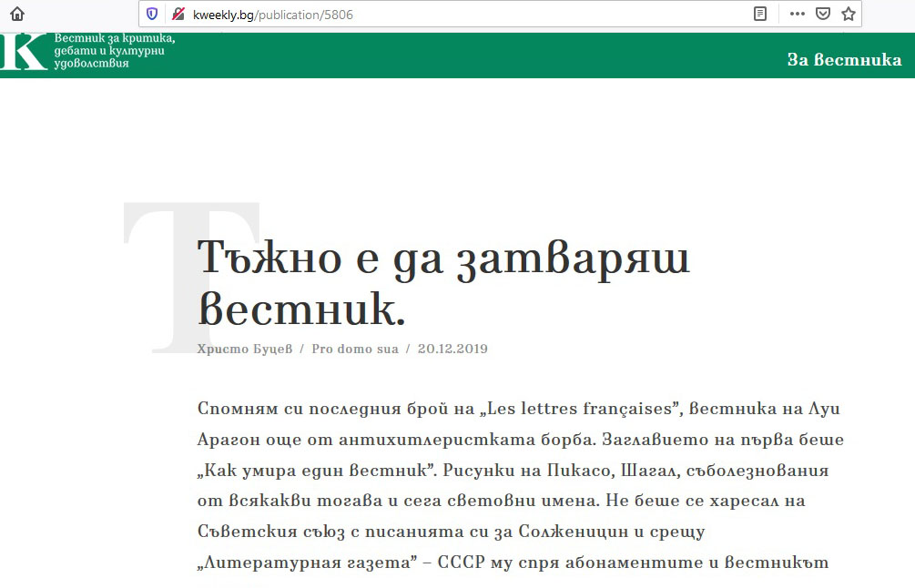The height and width of the screenshot is (588, 915).
Task: Focus the kweekly.bg address bar
Action: coord(455,15)
